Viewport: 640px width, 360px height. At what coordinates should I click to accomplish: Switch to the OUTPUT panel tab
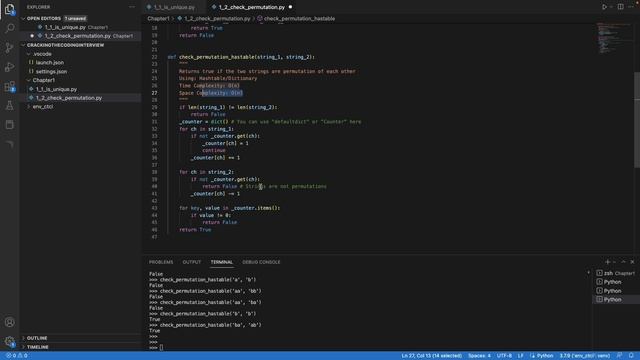pos(191,262)
